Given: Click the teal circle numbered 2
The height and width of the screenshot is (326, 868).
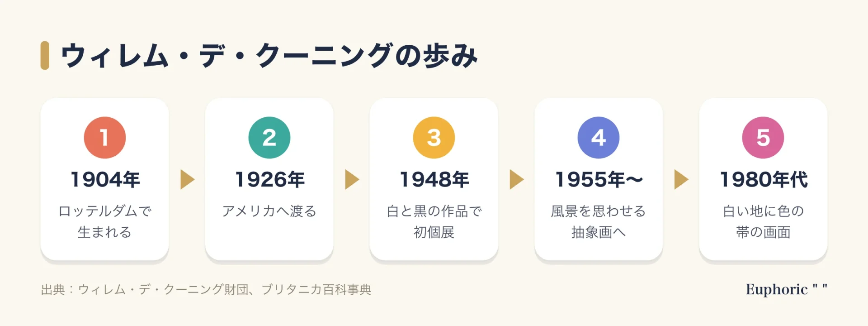Looking at the screenshot, I should point(269,138).
